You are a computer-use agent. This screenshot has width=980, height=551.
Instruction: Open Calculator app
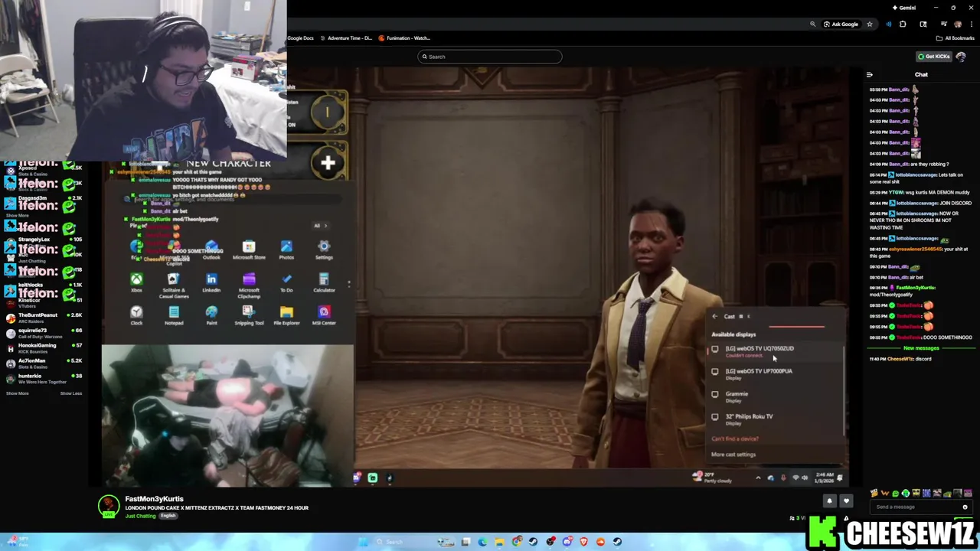(x=324, y=282)
